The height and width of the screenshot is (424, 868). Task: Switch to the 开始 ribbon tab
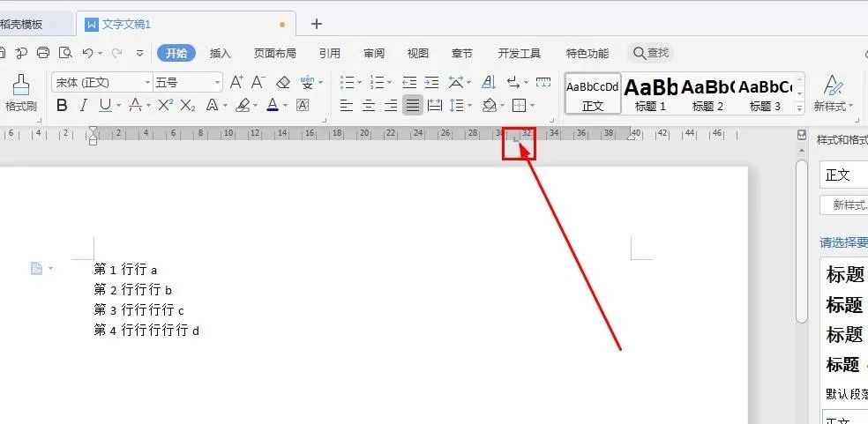(176, 53)
